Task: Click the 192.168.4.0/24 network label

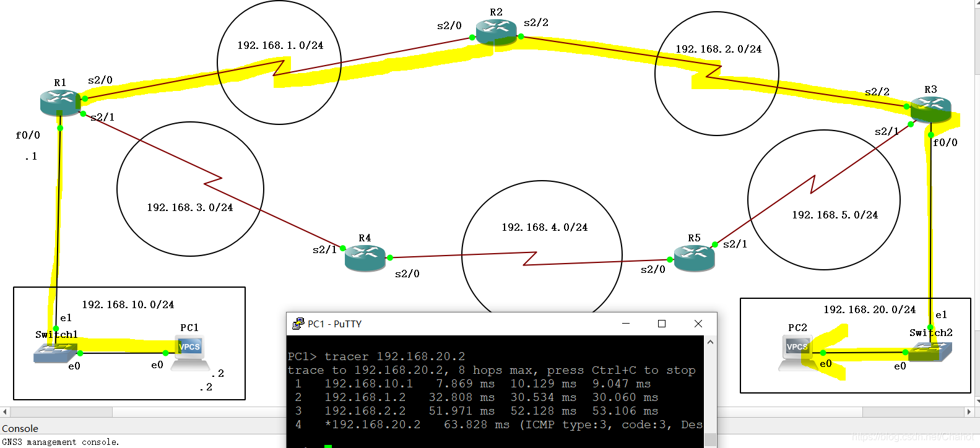Action: (x=545, y=227)
